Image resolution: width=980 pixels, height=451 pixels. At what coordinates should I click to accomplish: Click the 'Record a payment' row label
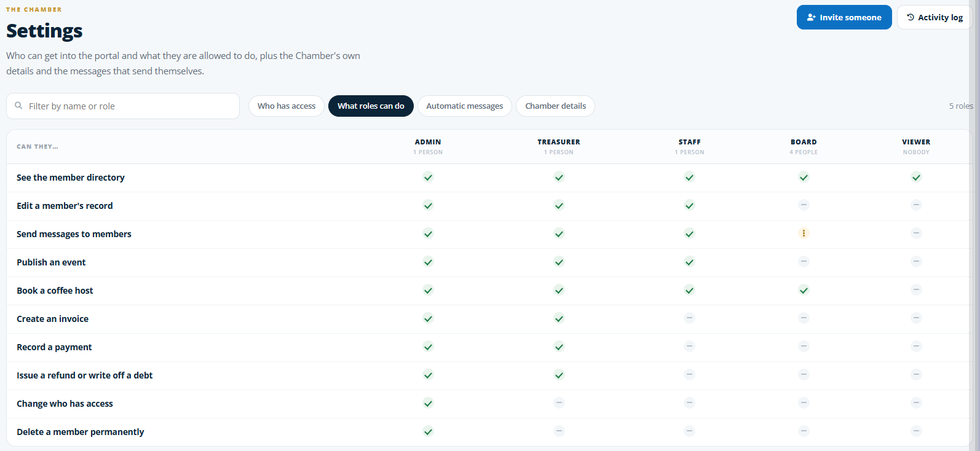click(x=54, y=347)
